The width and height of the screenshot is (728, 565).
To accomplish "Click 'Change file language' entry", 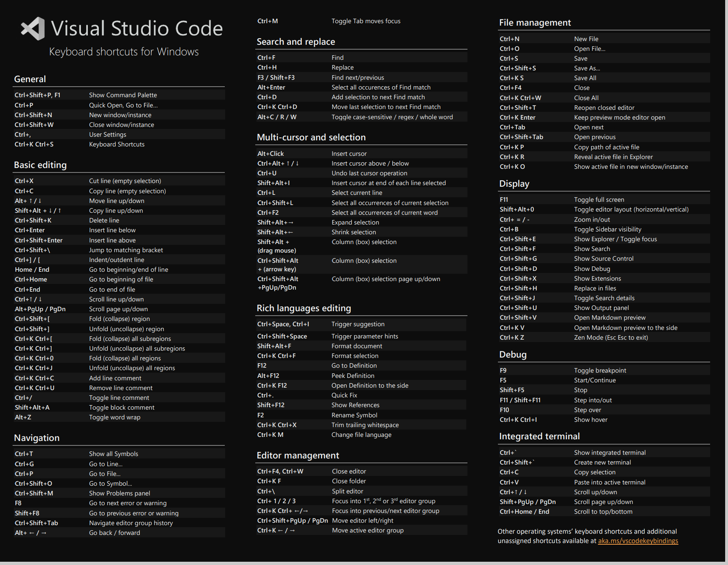I will coord(361,435).
